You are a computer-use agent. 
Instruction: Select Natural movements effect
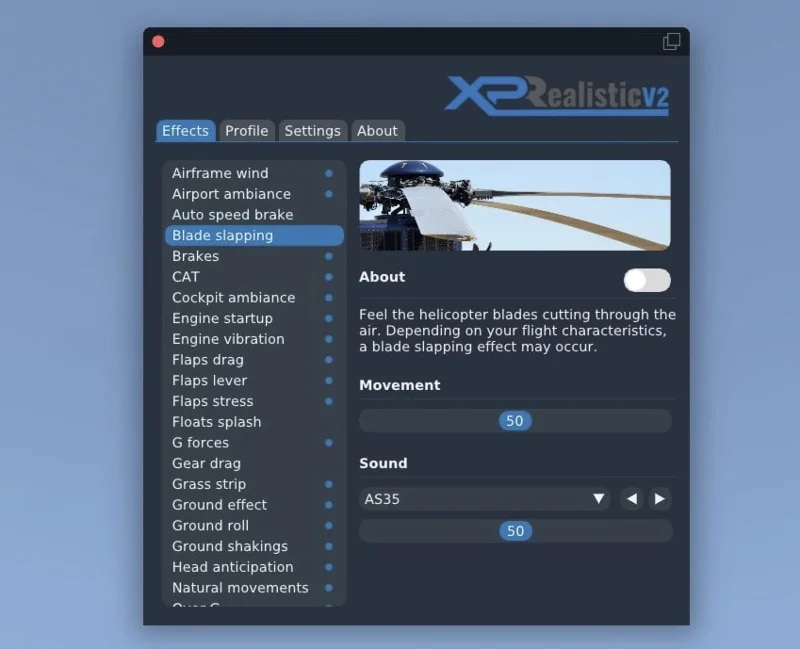tap(254, 588)
